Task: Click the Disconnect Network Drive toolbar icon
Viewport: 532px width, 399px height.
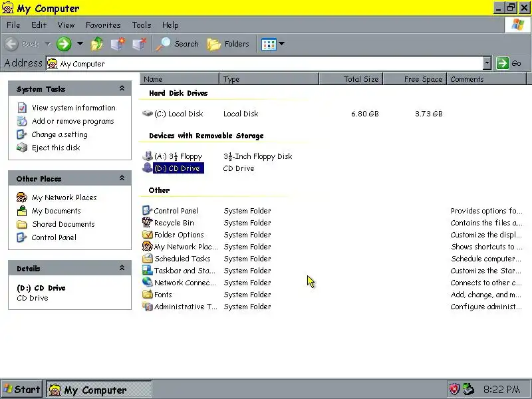Action: click(139, 44)
